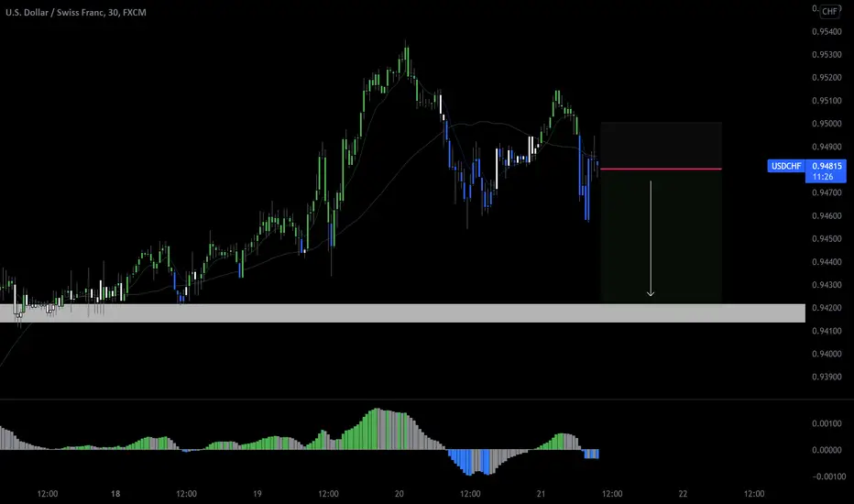Image resolution: width=854 pixels, height=504 pixels.
Task: Click the 0.93900 price axis label
Action: (x=827, y=377)
